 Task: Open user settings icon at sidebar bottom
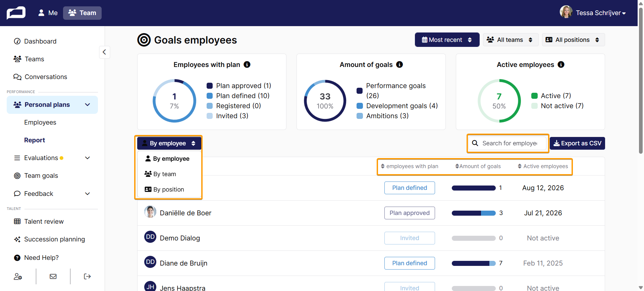pyautogui.click(x=18, y=276)
